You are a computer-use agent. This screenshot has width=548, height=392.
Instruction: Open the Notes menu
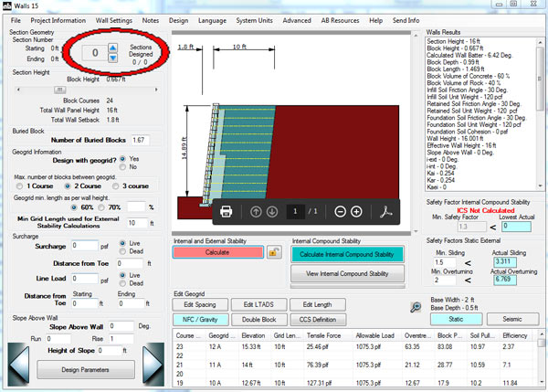(x=151, y=20)
